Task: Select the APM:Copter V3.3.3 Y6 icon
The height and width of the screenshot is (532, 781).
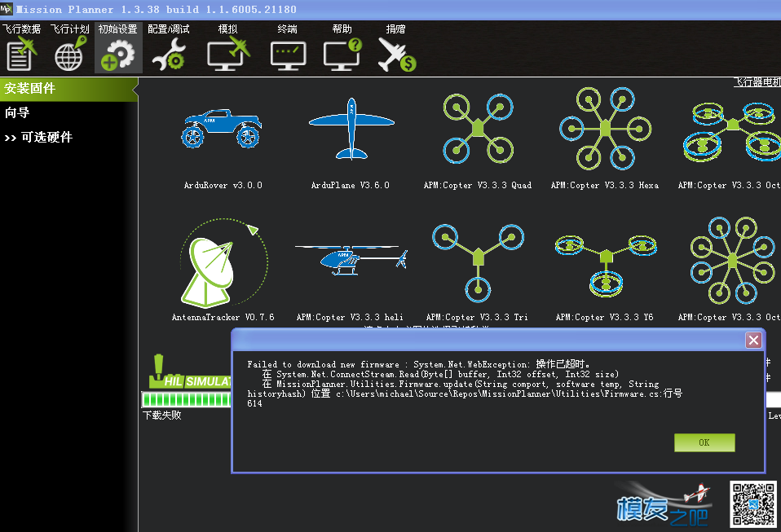Action: [x=606, y=266]
